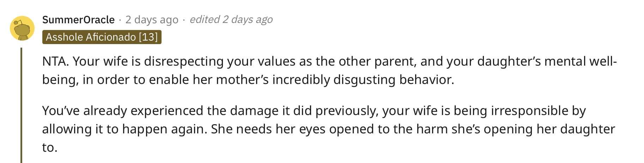Click the word 'disrespecting' in first paragraph
The height and width of the screenshot is (163, 644).
point(184,61)
